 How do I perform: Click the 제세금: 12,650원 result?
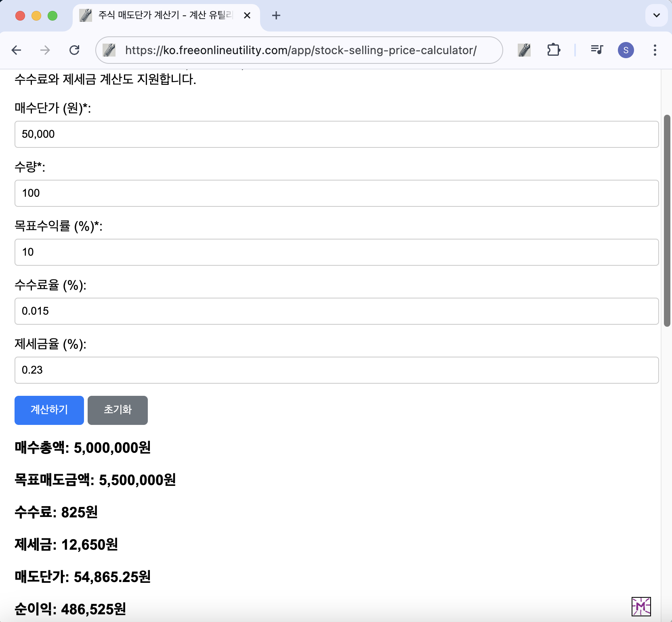(x=66, y=544)
